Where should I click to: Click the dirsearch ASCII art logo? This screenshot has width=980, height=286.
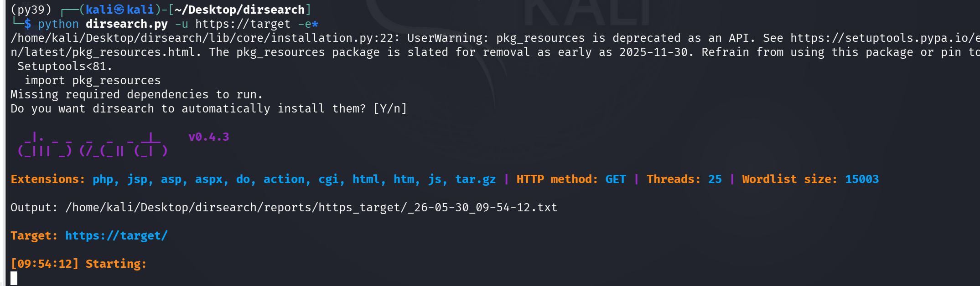tap(93, 144)
